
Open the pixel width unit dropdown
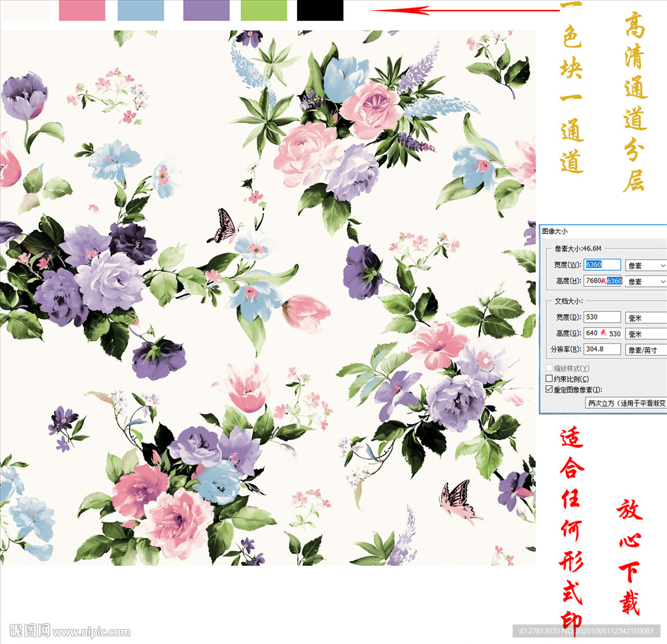coord(646,266)
